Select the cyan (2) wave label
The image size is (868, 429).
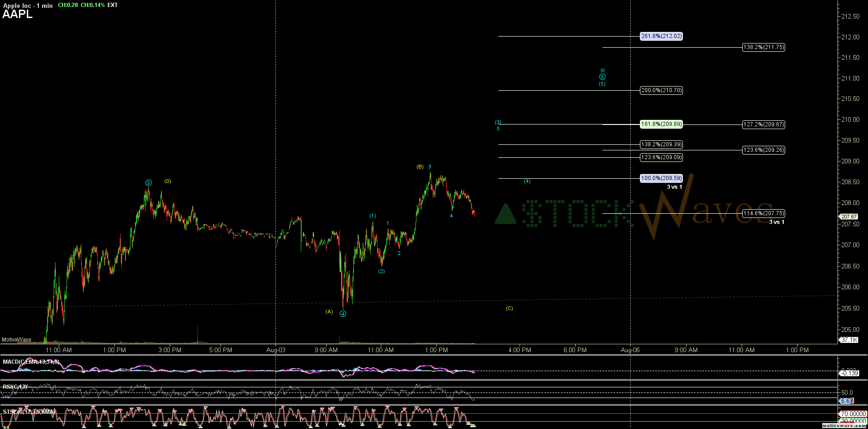click(x=381, y=271)
